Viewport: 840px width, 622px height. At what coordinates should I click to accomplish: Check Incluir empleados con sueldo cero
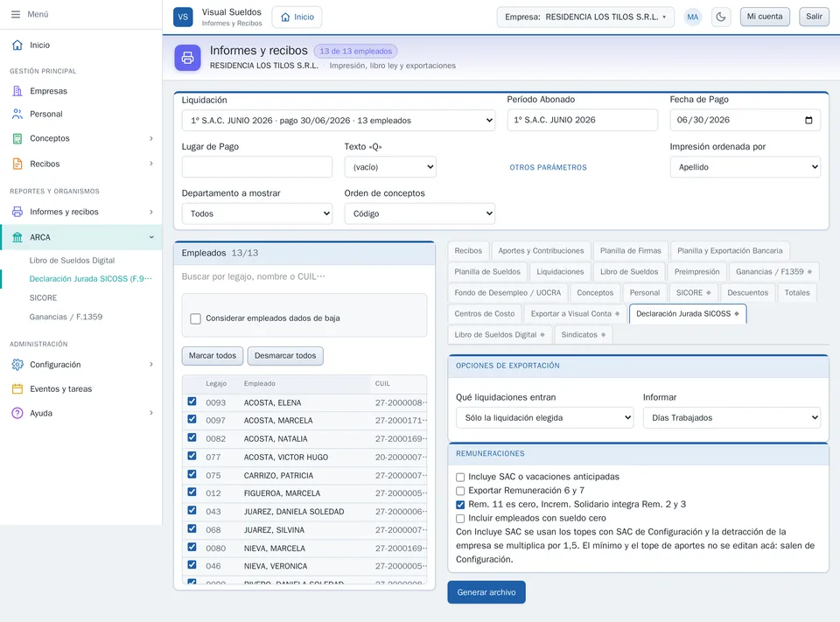[460, 519]
